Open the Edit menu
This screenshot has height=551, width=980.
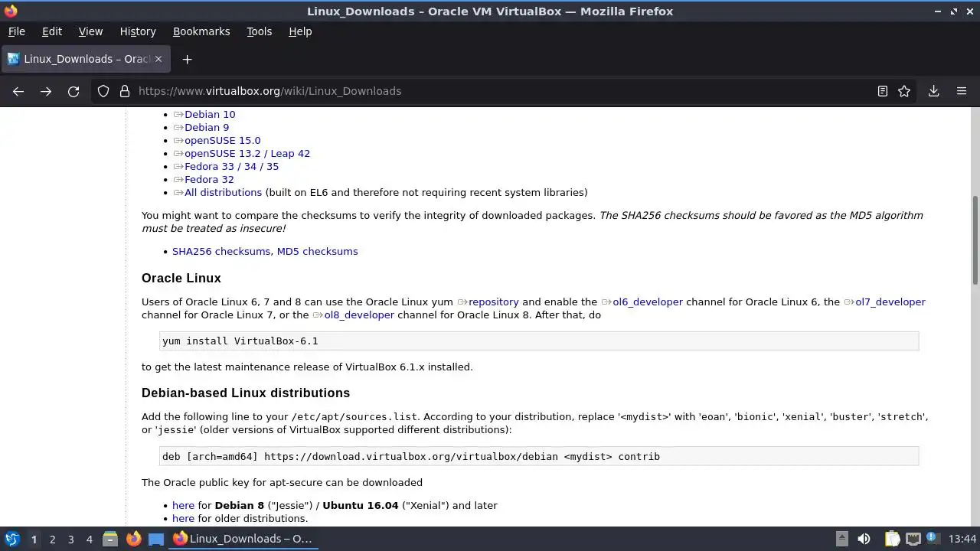click(52, 31)
